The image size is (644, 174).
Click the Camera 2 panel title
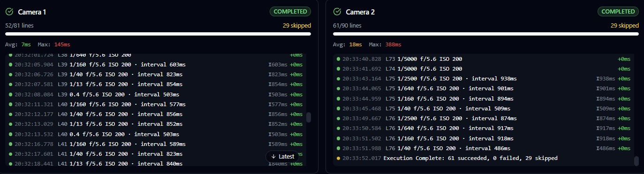360,12
